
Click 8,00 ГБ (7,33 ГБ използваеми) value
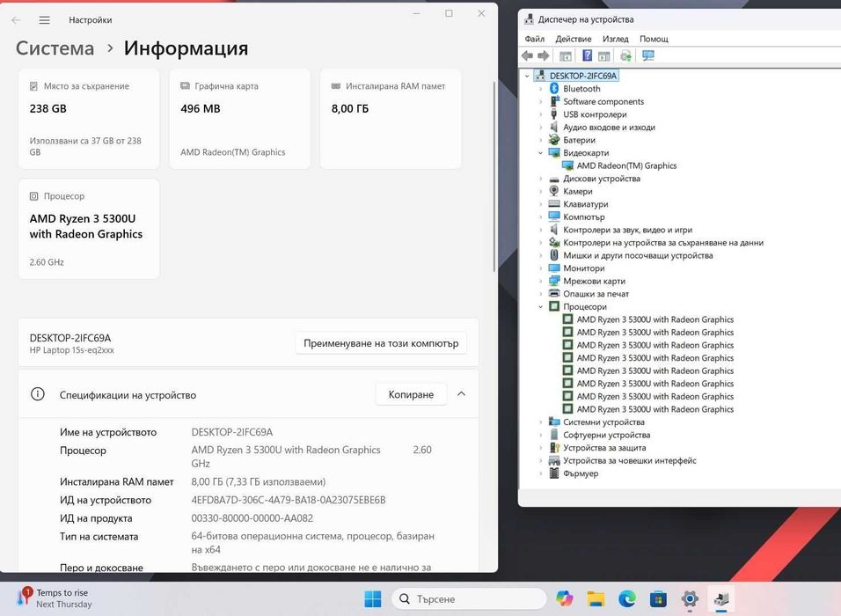click(259, 482)
